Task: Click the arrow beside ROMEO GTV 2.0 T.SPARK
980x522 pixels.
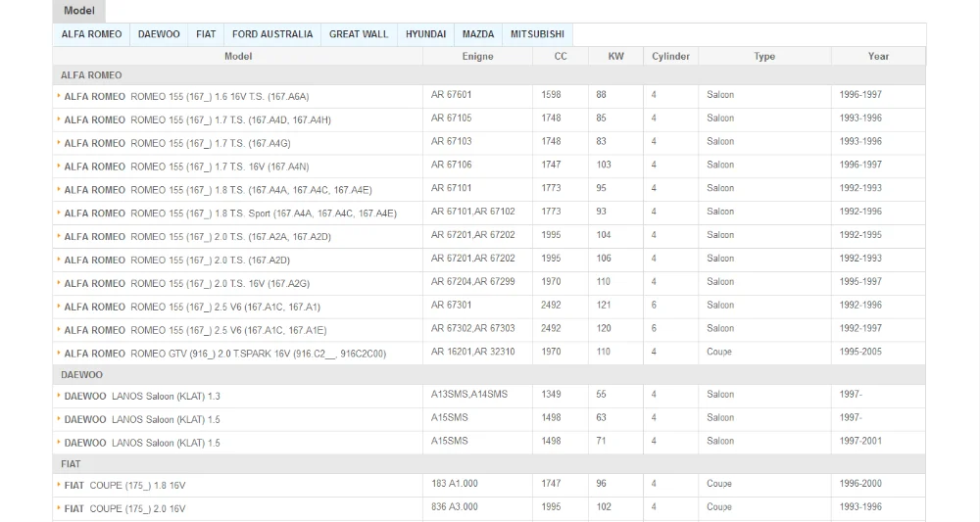Action: 59,354
